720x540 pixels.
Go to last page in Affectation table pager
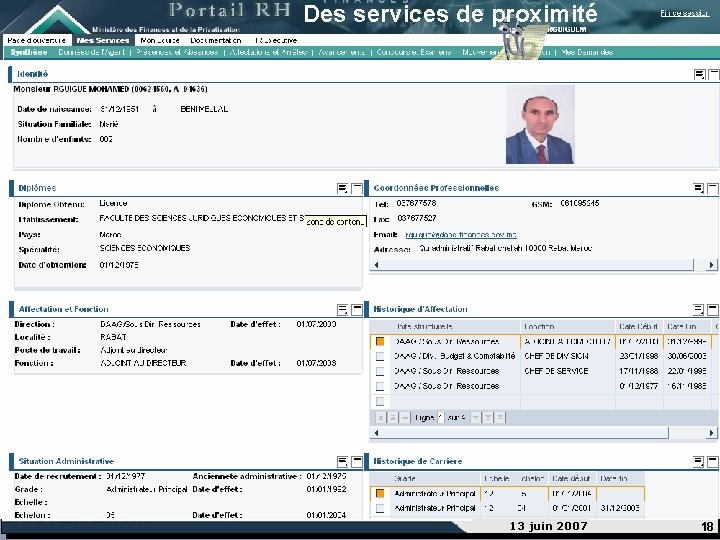click(x=500, y=417)
